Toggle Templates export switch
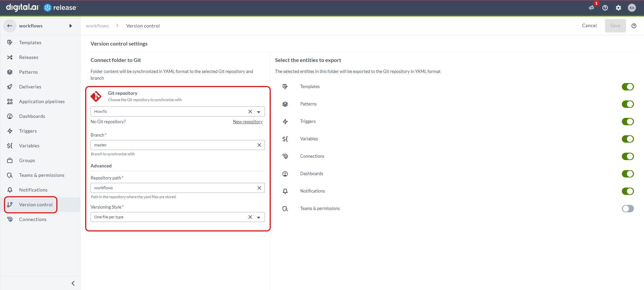 (628, 87)
